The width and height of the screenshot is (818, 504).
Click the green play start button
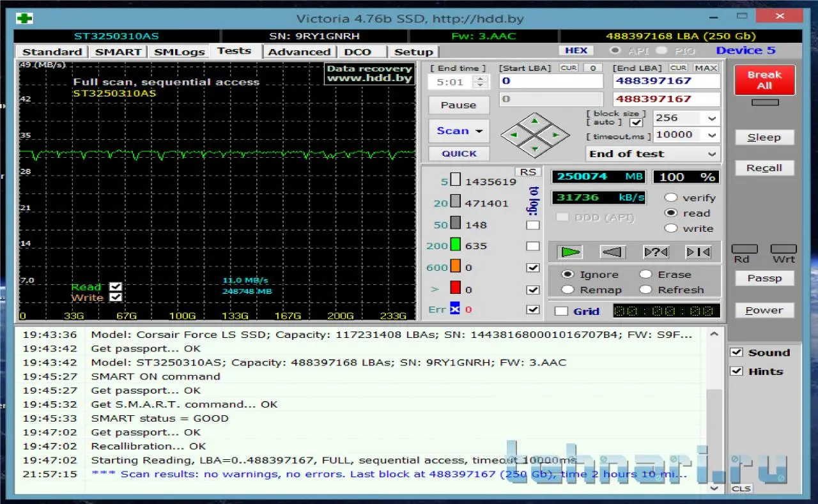(x=571, y=252)
